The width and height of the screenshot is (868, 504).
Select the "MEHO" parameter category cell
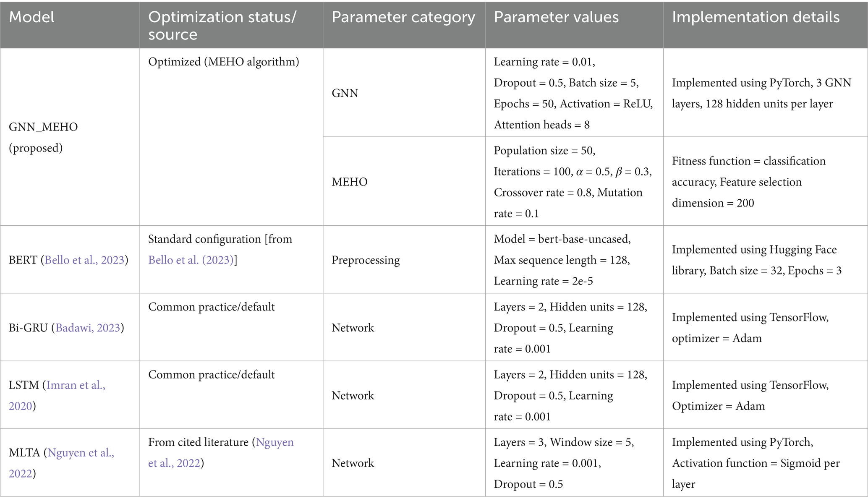tap(349, 182)
